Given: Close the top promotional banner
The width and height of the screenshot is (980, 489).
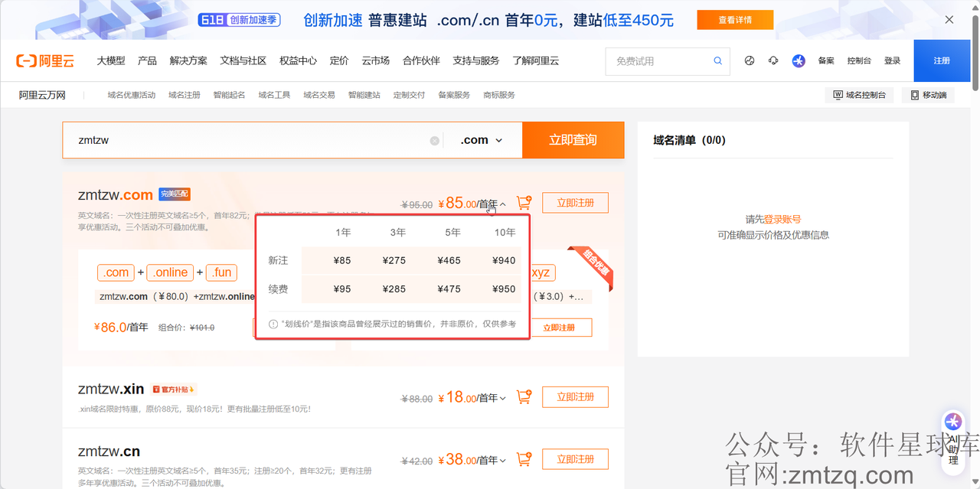Looking at the screenshot, I should click(949, 20).
